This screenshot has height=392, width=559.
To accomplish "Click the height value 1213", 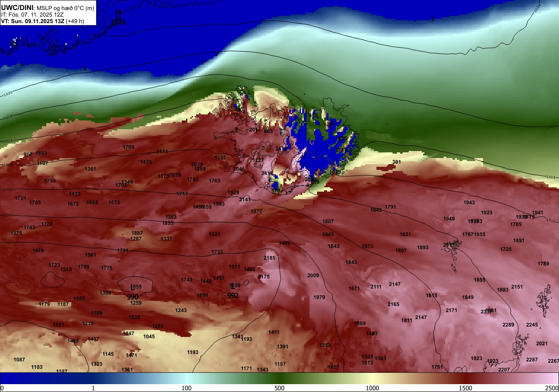I will [x=88, y=323].
